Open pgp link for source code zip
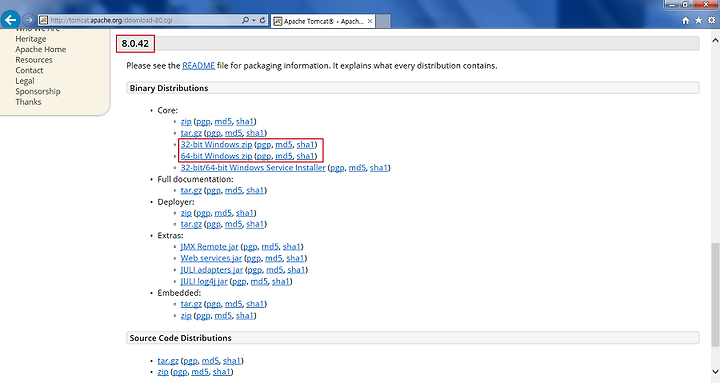The image size is (720, 383). [180, 372]
